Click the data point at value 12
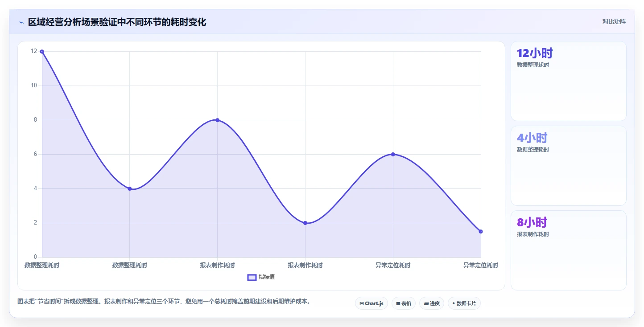Viewport: 644px width, 327px height. click(x=42, y=52)
